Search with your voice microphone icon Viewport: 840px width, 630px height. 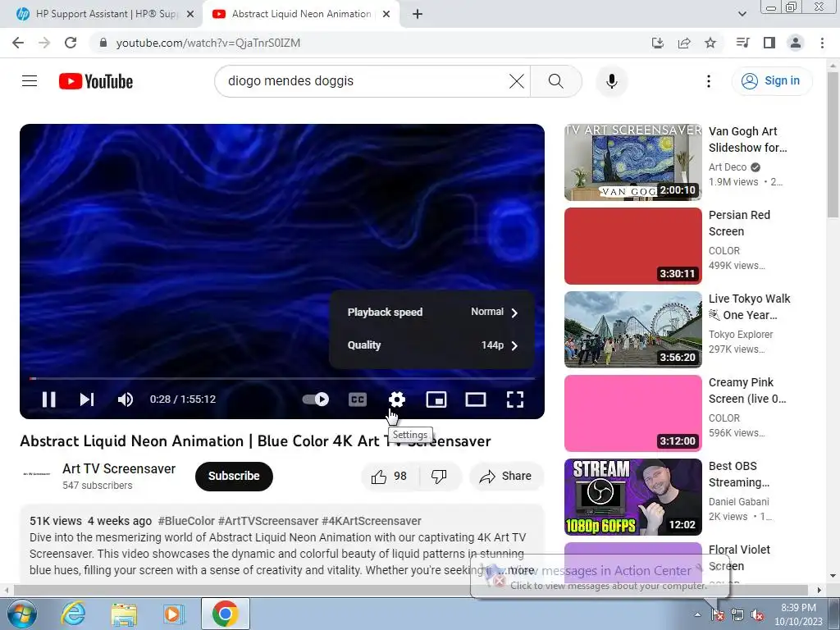[x=611, y=81]
